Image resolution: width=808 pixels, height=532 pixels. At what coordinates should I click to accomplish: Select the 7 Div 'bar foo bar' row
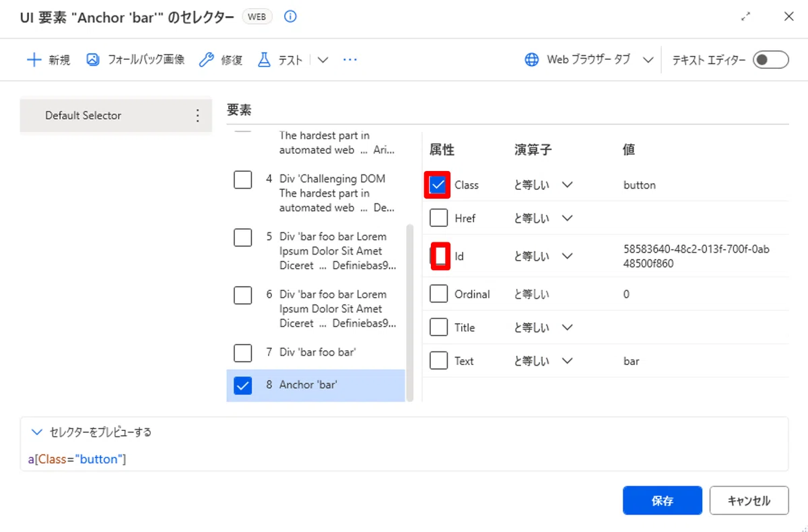[316, 352]
